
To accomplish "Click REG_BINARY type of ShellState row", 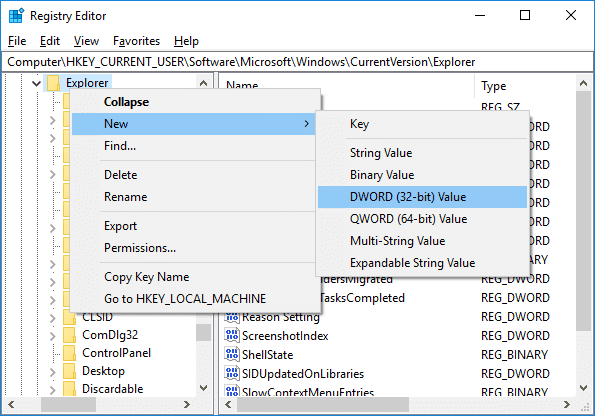I will (515, 355).
